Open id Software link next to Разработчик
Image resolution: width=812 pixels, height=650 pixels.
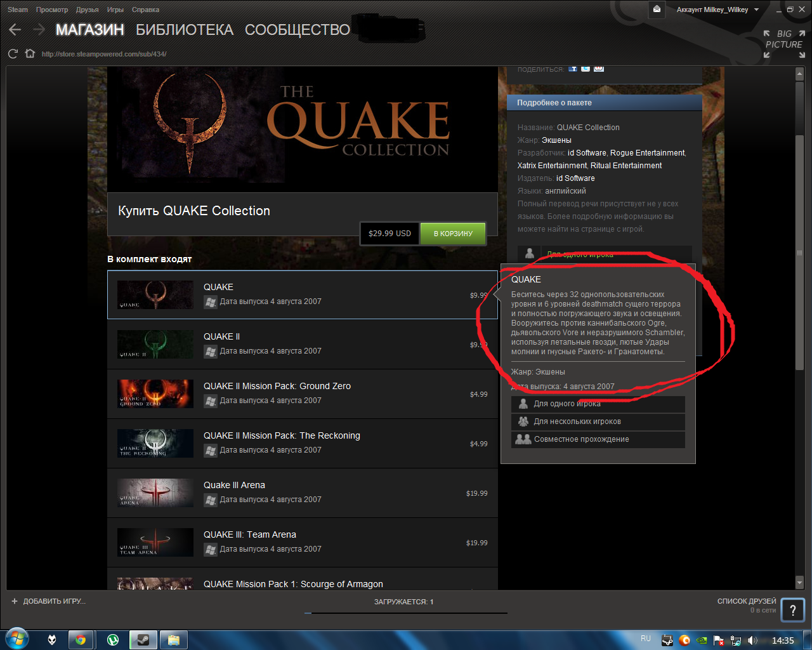[x=587, y=153]
